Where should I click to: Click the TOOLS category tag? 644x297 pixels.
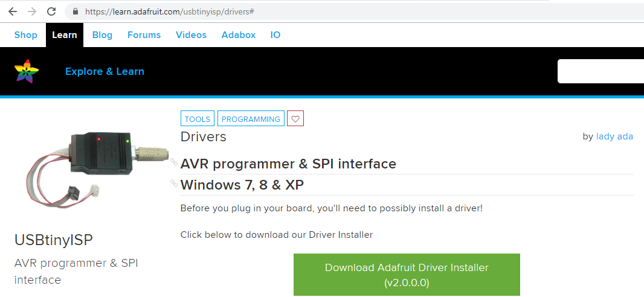[x=198, y=119]
